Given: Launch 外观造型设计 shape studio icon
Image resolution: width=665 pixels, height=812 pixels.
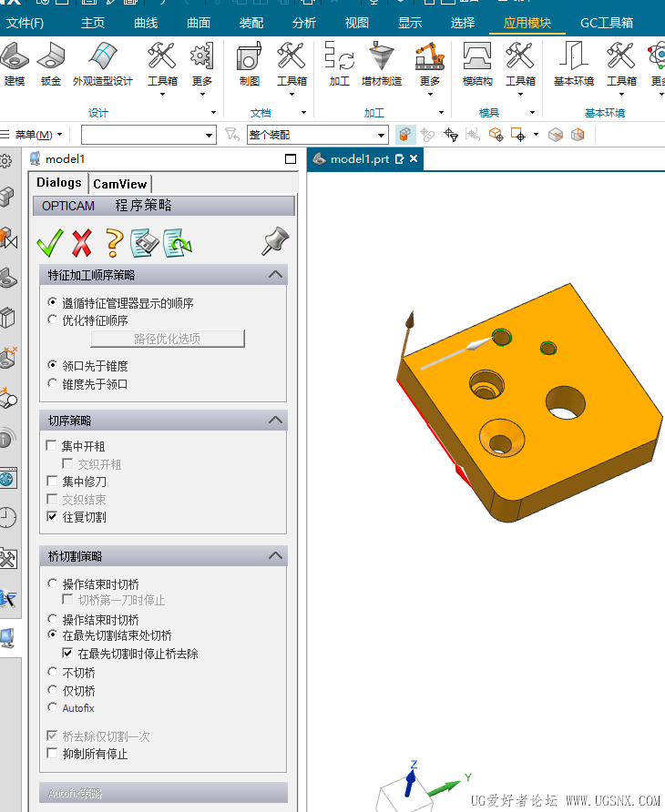Looking at the screenshot, I should tap(103, 65).
